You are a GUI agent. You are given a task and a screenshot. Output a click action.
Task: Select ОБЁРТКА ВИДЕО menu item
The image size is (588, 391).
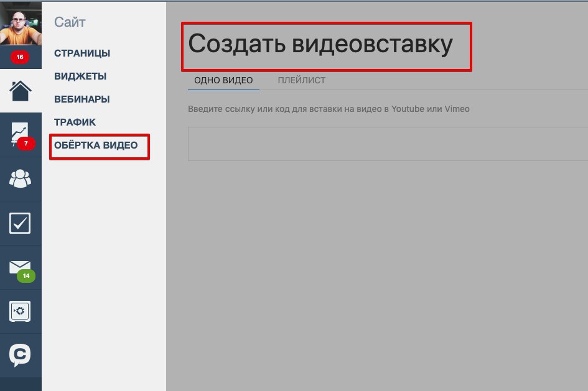pos(96,145)
